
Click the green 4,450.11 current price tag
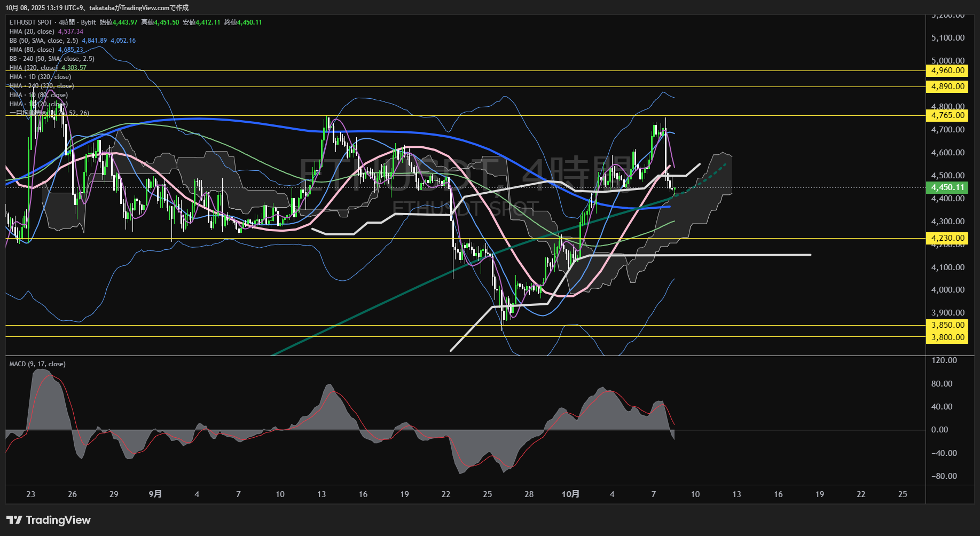[948, 187]
